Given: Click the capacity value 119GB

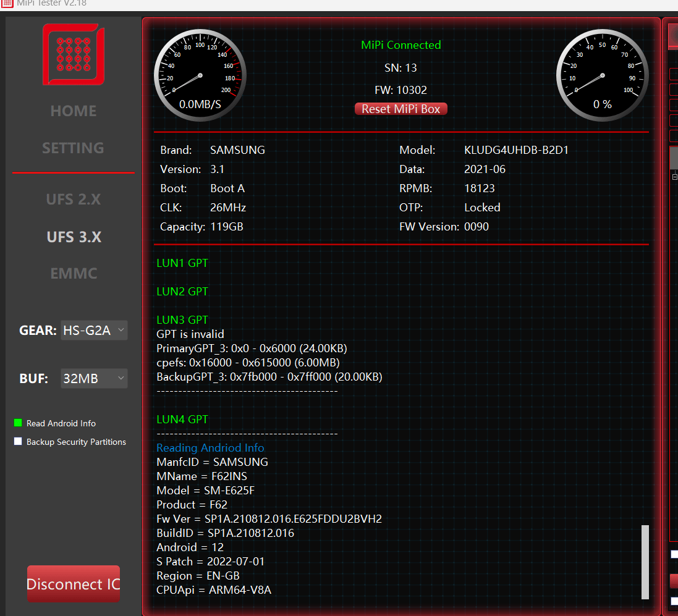Looking at the screenshot, I should coord(227,227).
